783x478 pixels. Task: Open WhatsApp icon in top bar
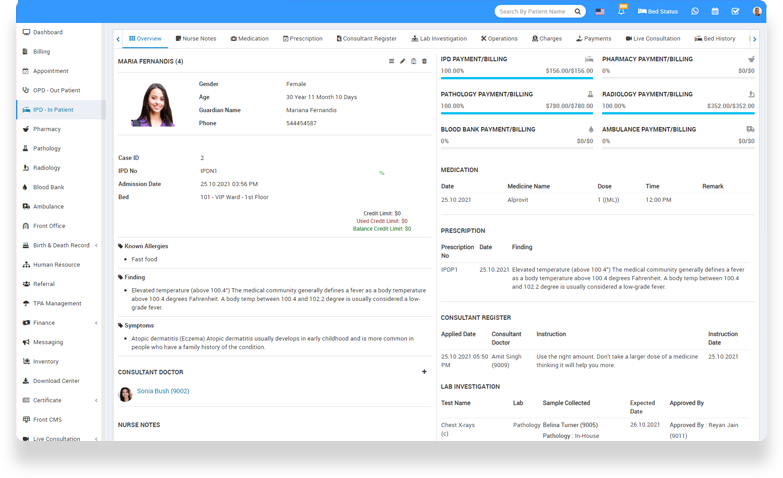[695, 12]
